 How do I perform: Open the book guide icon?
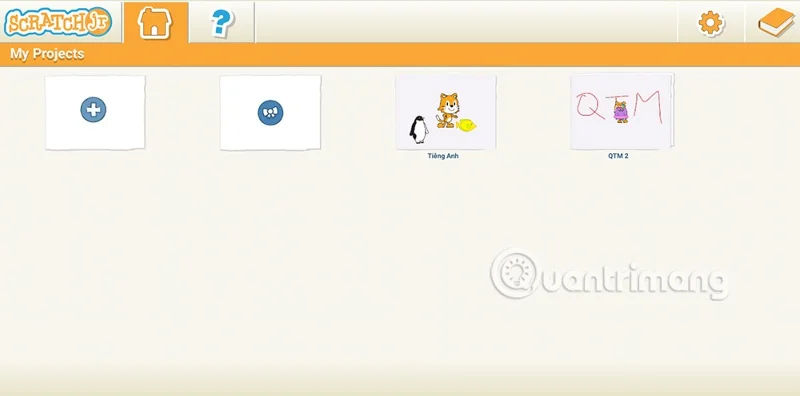click(776, 22)
